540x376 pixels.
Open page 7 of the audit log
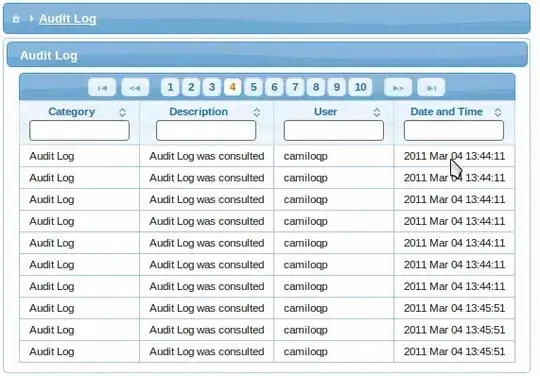point(295,87)
